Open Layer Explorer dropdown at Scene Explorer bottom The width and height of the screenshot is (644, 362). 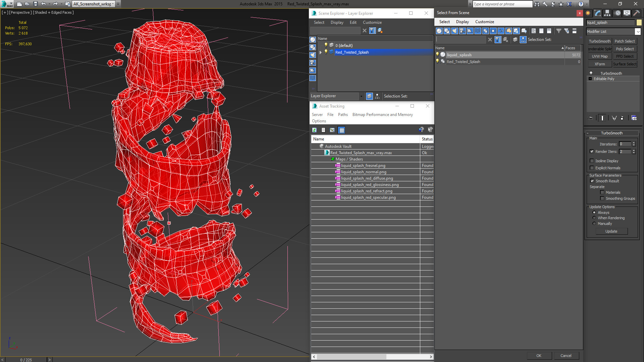(361, 96)
